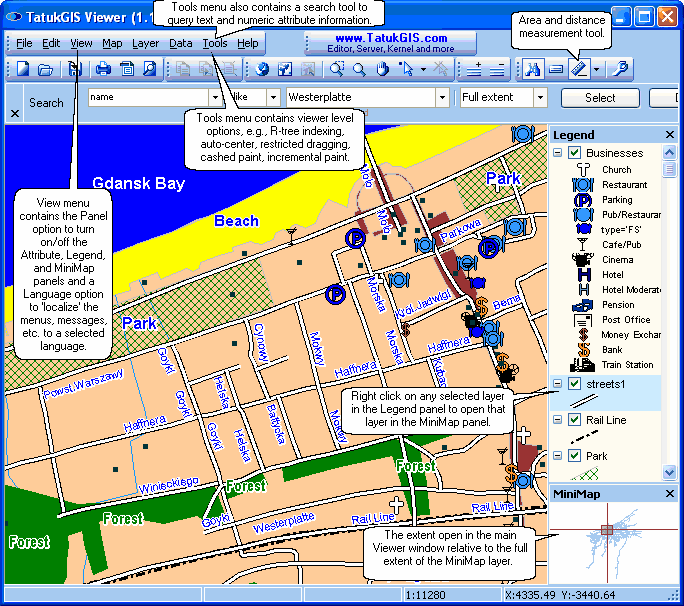Click the Legend scrollbar up arrow
684x606 pixels.
pyautogui.click(x=669, y=152)
